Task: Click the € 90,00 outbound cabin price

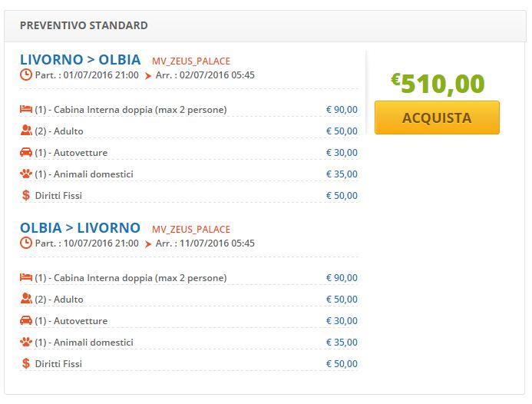Action: tap(342, 110)
